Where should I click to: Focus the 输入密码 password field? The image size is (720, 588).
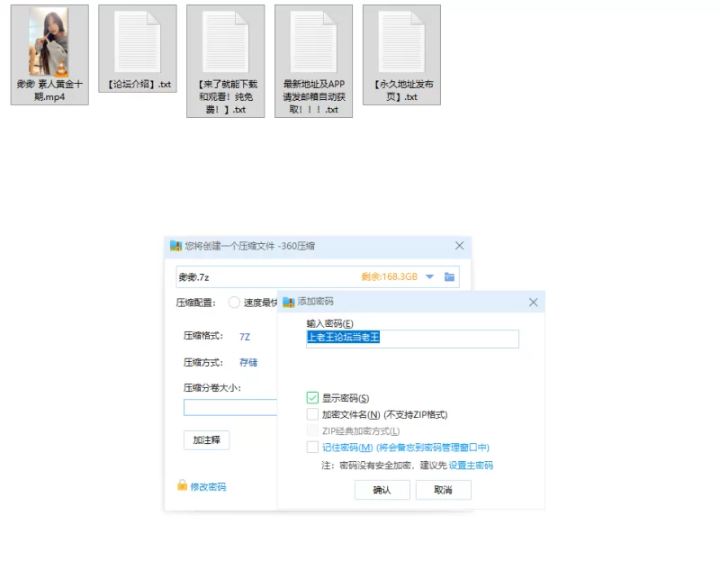tap(412, 339)
